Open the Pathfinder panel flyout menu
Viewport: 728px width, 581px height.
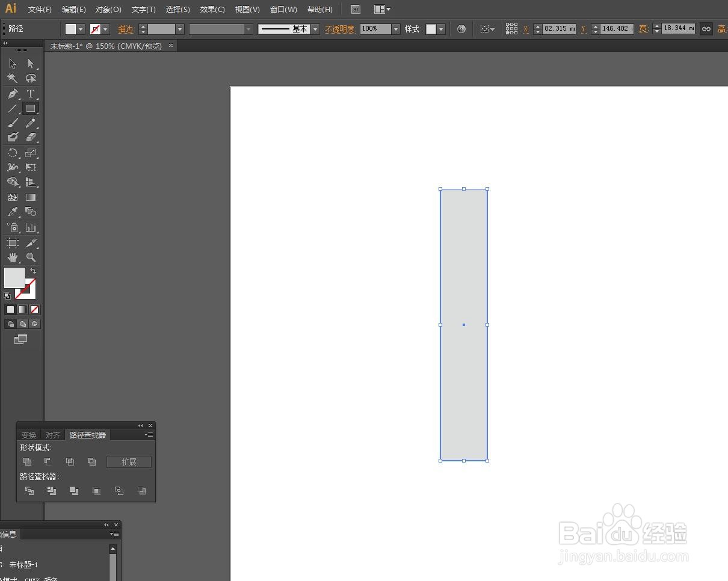149,435
